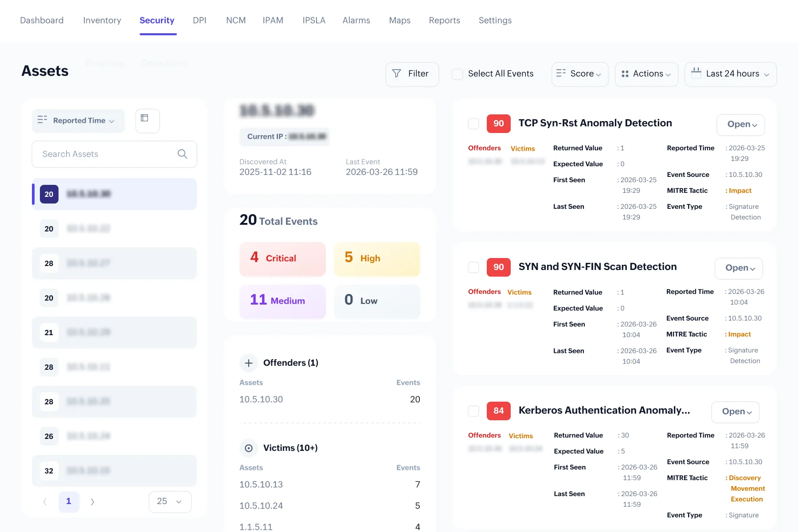This screenshot has width=798, height=532.
Task: Enable the Select All Events checkbox
Action: (457, 74)
